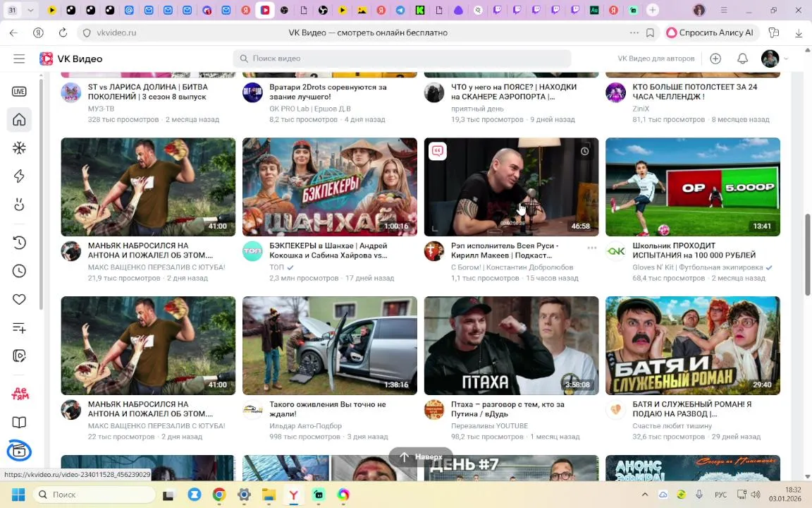Click the Windows taskbar search box
Image resolution: width=812 pixels, height=508 pixels.
pyautogui.click(x=94, y=495)
